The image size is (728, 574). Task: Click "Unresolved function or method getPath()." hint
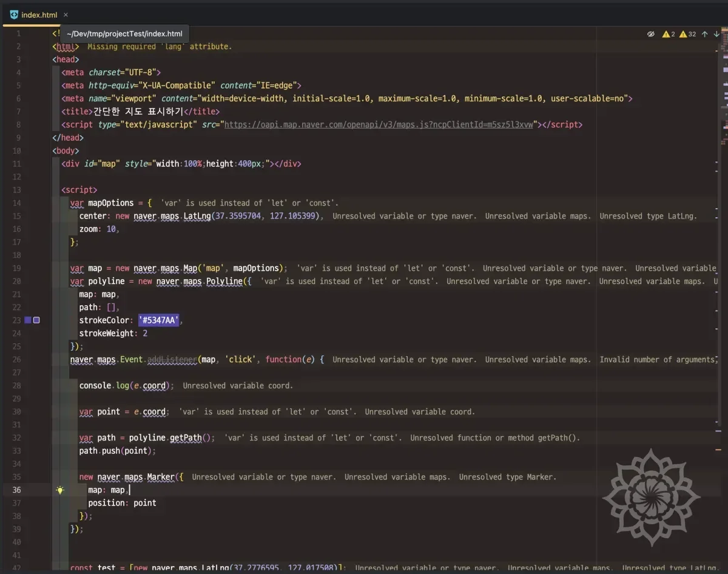pyautogui.click(x=495, y=437)
